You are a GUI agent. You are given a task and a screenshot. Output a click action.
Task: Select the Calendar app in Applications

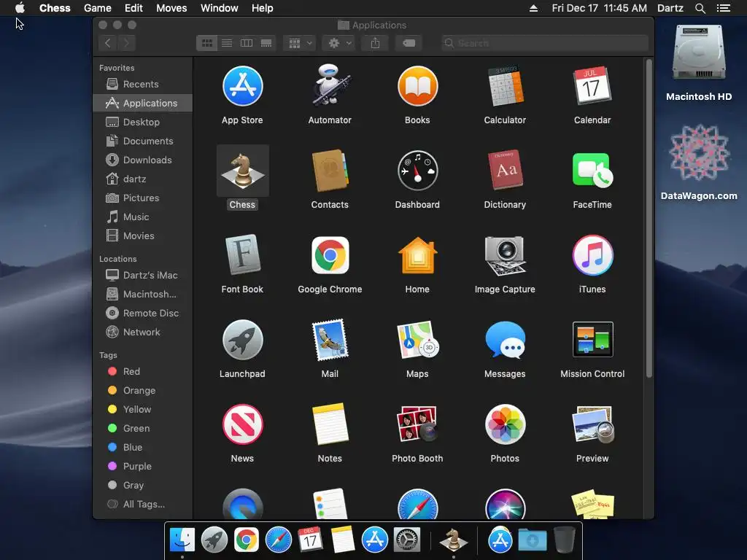(592, 86)
